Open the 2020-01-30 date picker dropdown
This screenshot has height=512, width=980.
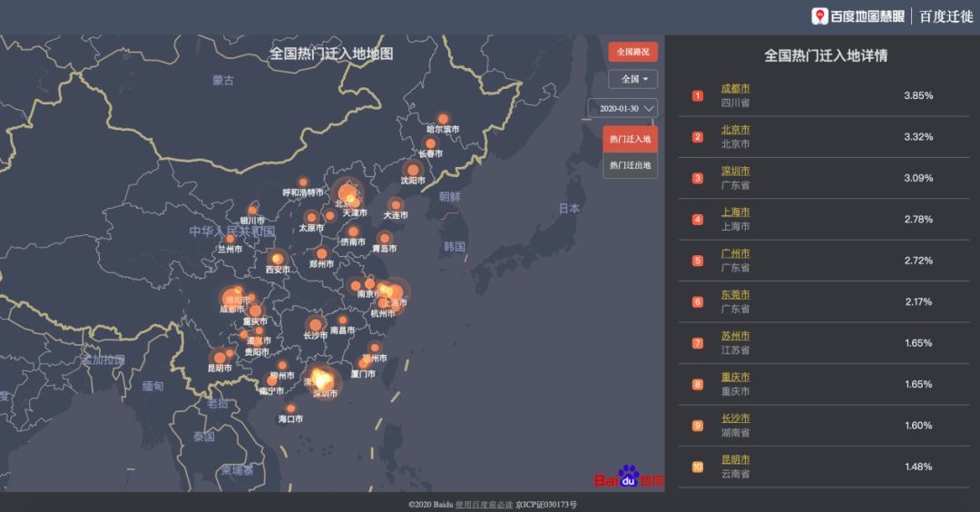622,108
